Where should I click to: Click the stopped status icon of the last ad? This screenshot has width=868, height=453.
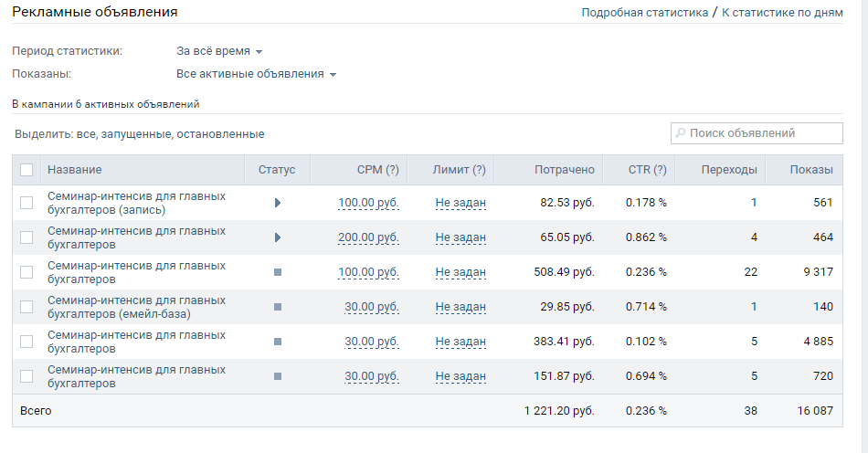(278, 376)
